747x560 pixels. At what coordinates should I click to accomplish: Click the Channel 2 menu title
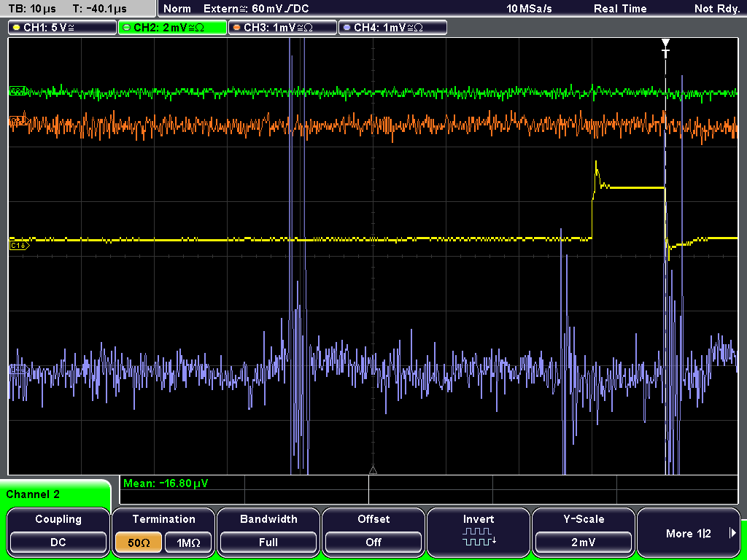tap(33, 494)
